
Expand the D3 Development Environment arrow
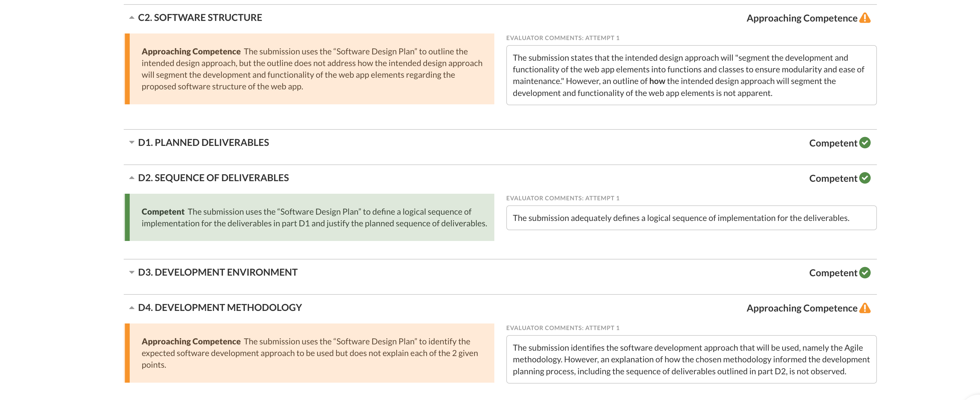tap(132, 272)
